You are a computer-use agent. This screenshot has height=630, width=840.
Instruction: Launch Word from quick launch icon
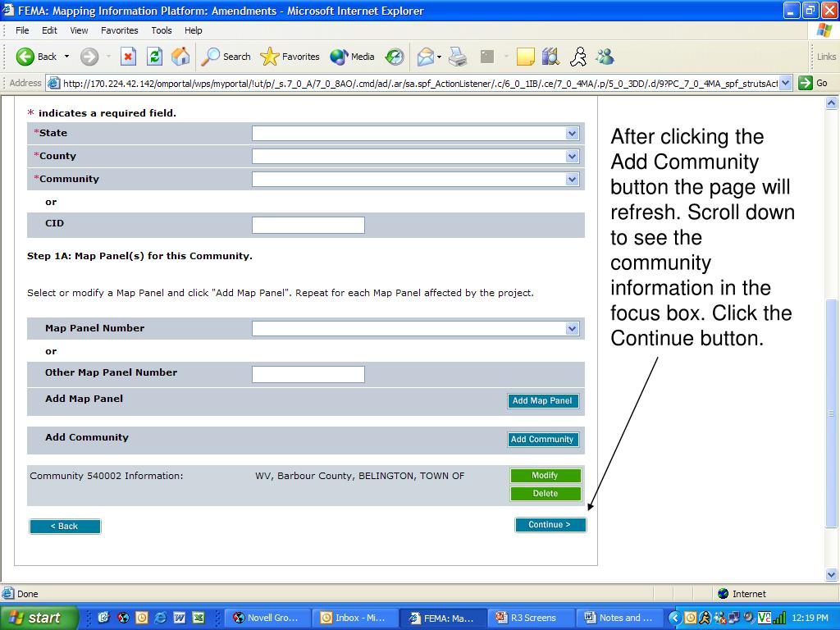pos(180,618)
